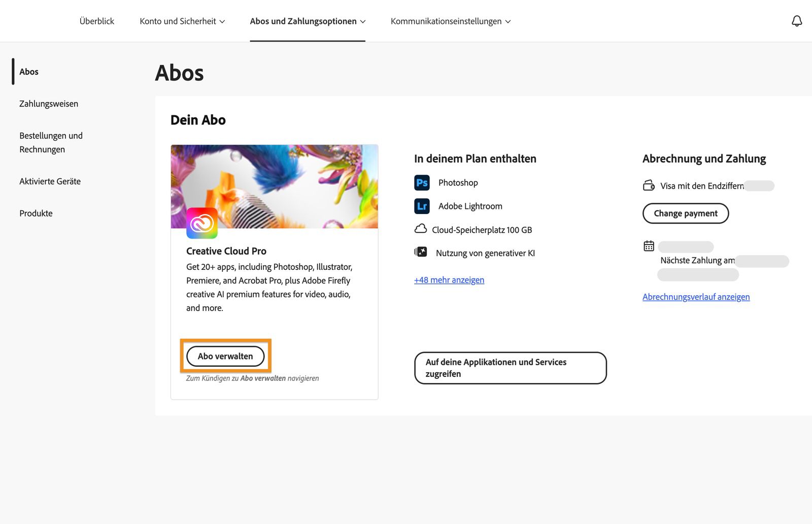The image size is (812, 524).
Task: Open Bestellungen und Rechnungen in sidebar
Action: click(x=51, y=143)
